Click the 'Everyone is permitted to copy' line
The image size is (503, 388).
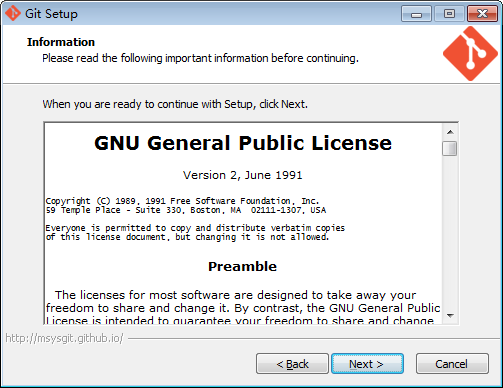tap(195, 228)
